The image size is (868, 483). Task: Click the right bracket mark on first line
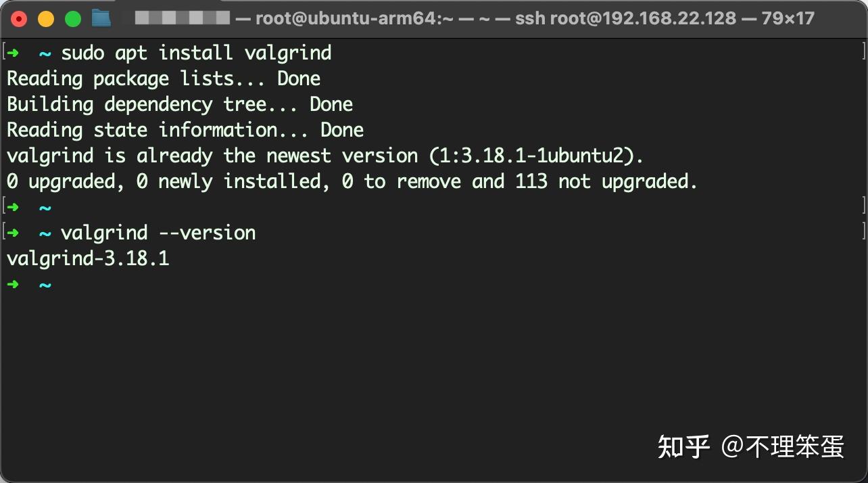pos(863,53)
